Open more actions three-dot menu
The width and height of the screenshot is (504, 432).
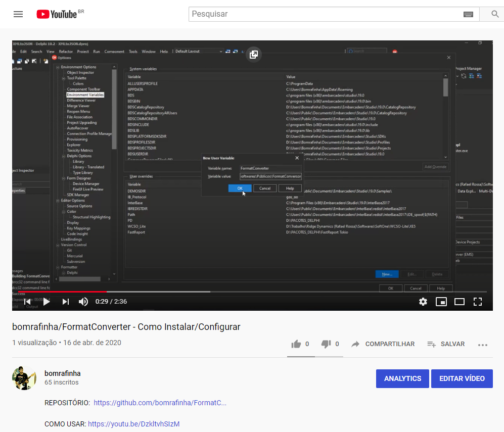482,345
